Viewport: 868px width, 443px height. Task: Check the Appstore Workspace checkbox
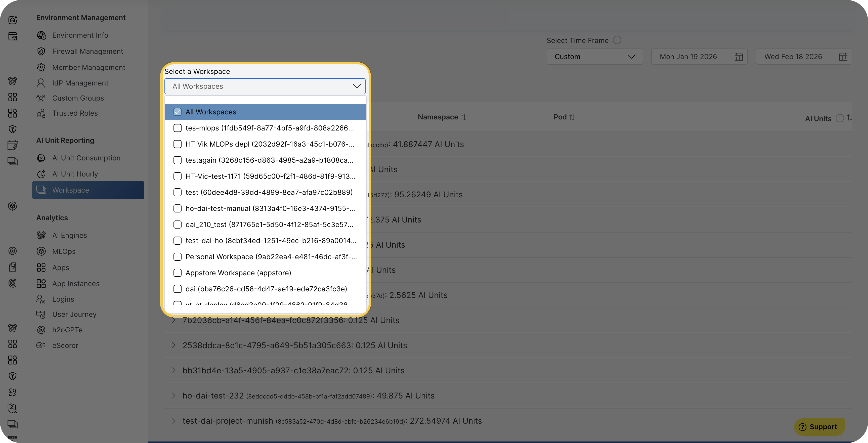(178, 273)
